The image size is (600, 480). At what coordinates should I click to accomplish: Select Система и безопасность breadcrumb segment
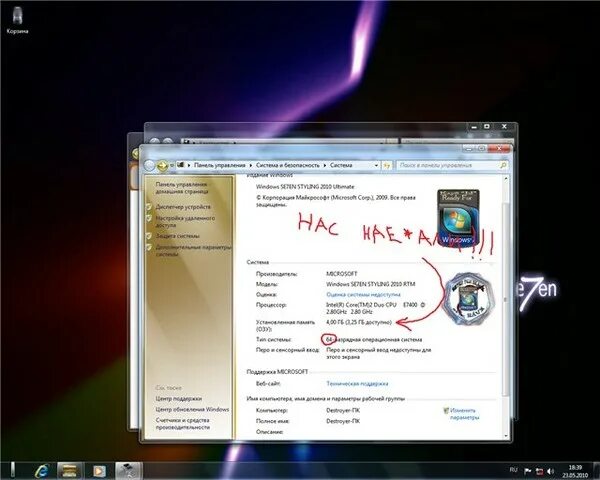point(287,165)
